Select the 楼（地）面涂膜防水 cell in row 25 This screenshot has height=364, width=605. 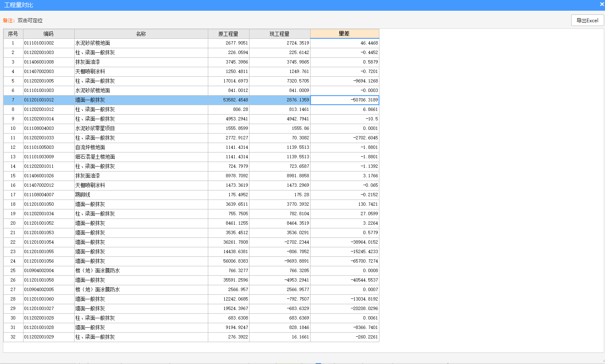pos(141,270)
